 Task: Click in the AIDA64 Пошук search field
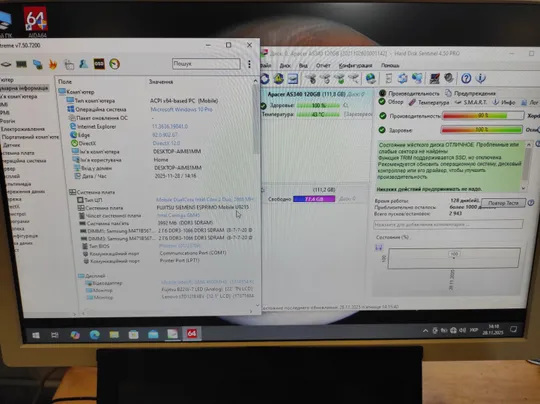(206, 64)
